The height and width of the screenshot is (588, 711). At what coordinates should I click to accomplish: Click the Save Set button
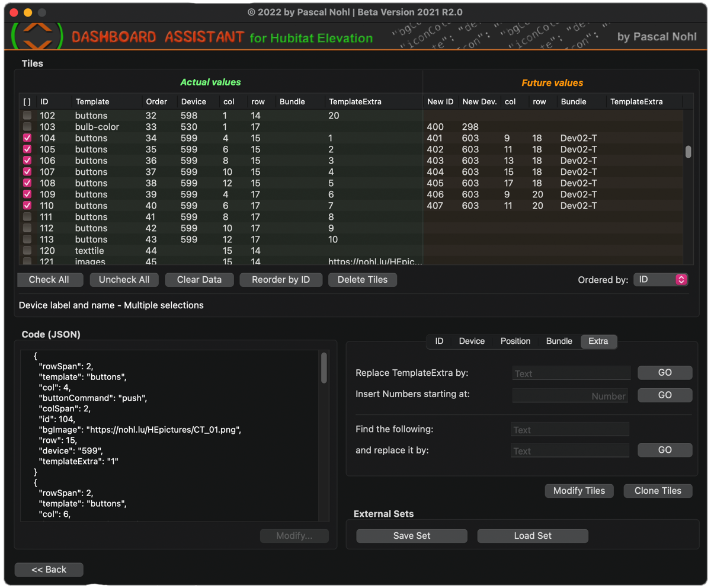[x=412, y=536]
